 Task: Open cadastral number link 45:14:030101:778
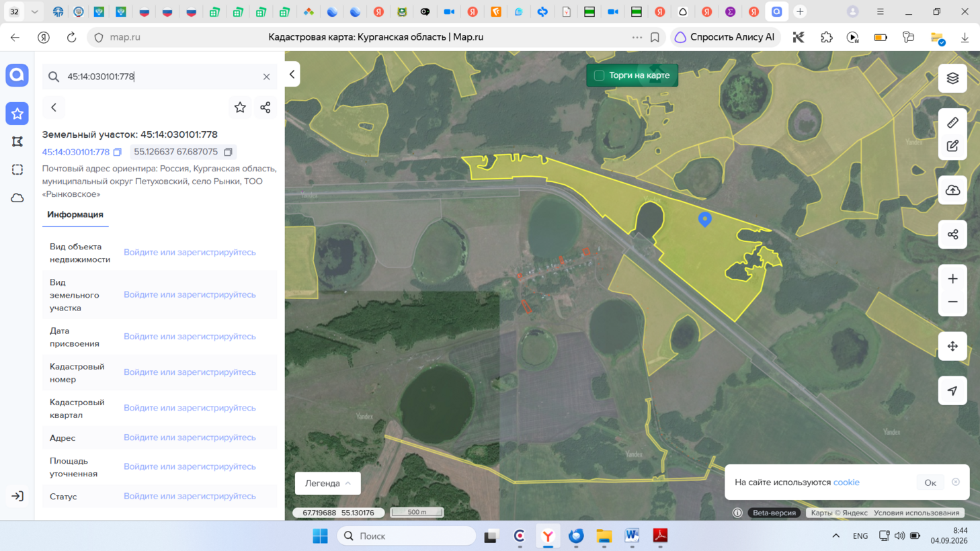[x=76, y=152]
